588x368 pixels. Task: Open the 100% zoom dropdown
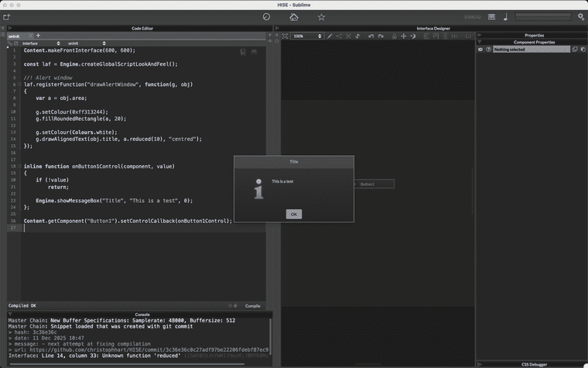pos(307,36)
